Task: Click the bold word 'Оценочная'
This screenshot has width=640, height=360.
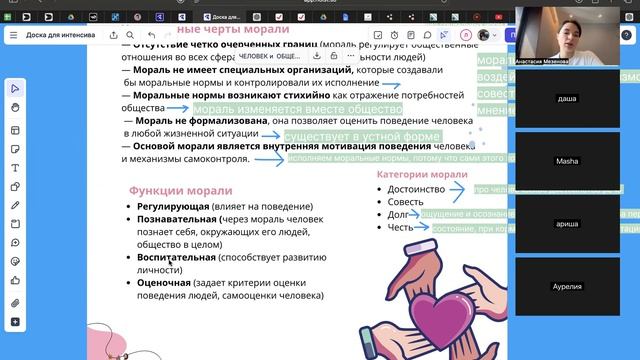Action: click(x=164, y=283)
